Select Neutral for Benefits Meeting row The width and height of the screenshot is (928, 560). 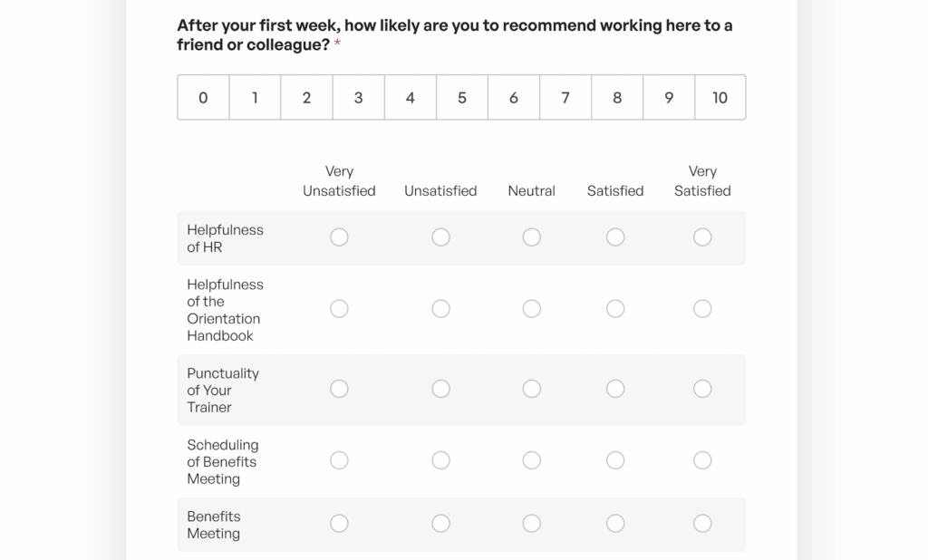click(x=532, y=524)
